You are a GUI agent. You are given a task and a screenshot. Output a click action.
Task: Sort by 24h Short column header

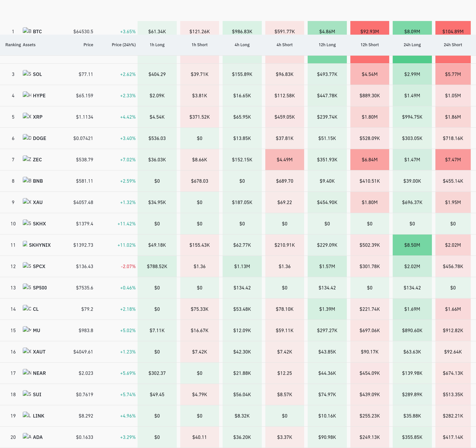(453, 45)
